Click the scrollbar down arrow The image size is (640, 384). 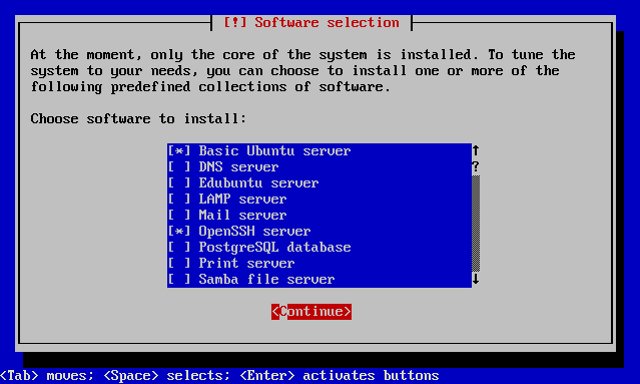pyautogui.click(x=476, y=279)
